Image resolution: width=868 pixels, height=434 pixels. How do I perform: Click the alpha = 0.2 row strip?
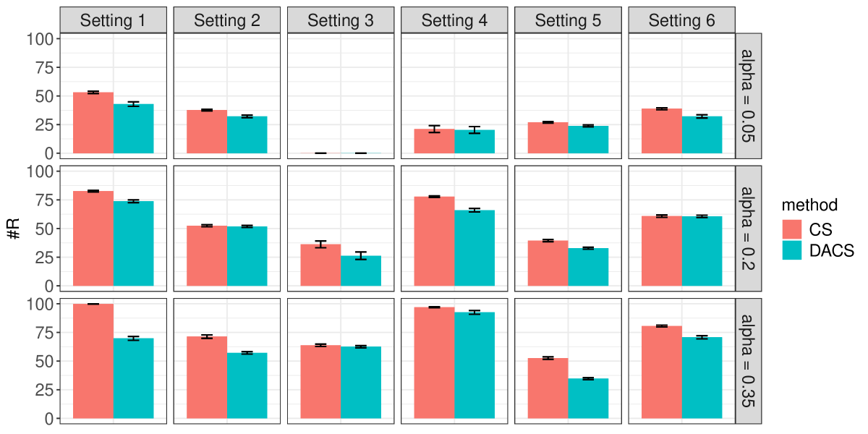749,229
